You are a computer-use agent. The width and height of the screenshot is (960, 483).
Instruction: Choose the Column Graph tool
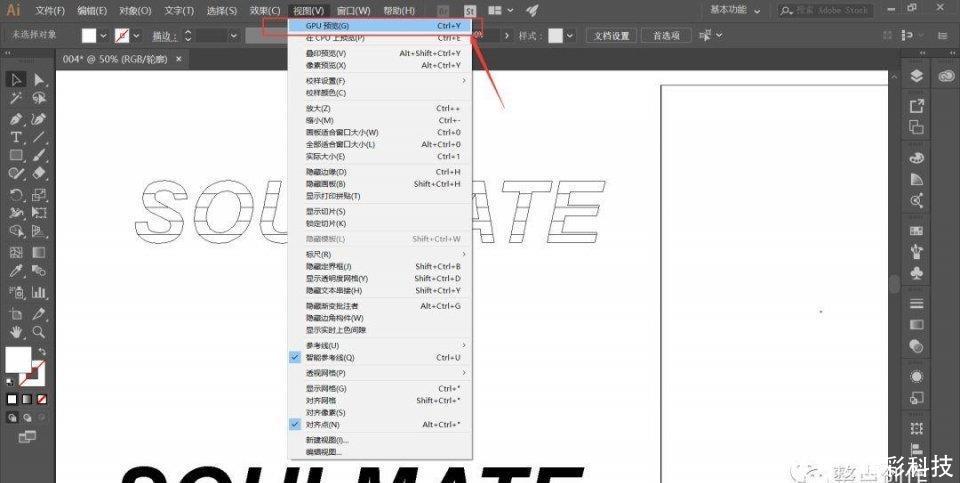click(x=39, y=292)
